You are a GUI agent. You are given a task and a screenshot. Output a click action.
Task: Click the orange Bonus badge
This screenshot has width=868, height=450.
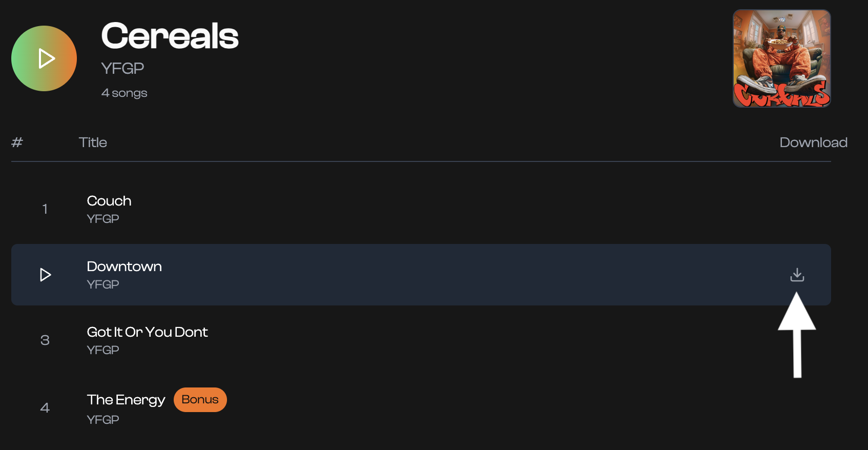pyautogui.click(x=200, y=400)
